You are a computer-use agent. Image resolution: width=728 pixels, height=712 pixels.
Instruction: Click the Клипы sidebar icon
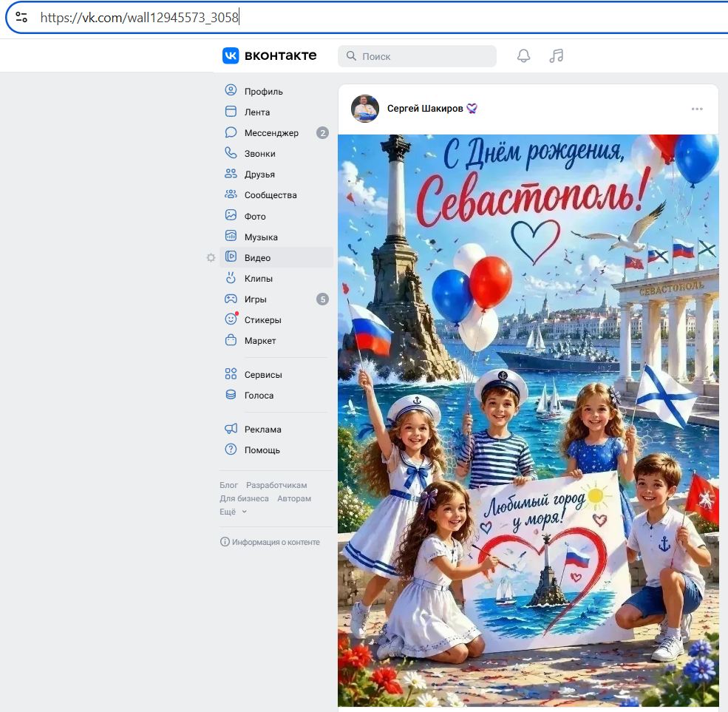(x=231, y=277)
